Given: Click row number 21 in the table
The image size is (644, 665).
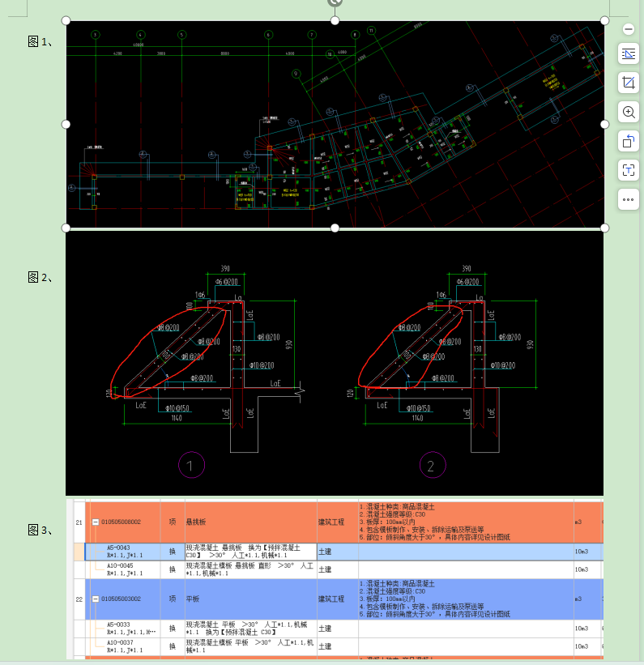Looking at the screenshot, I should [79, 522].
